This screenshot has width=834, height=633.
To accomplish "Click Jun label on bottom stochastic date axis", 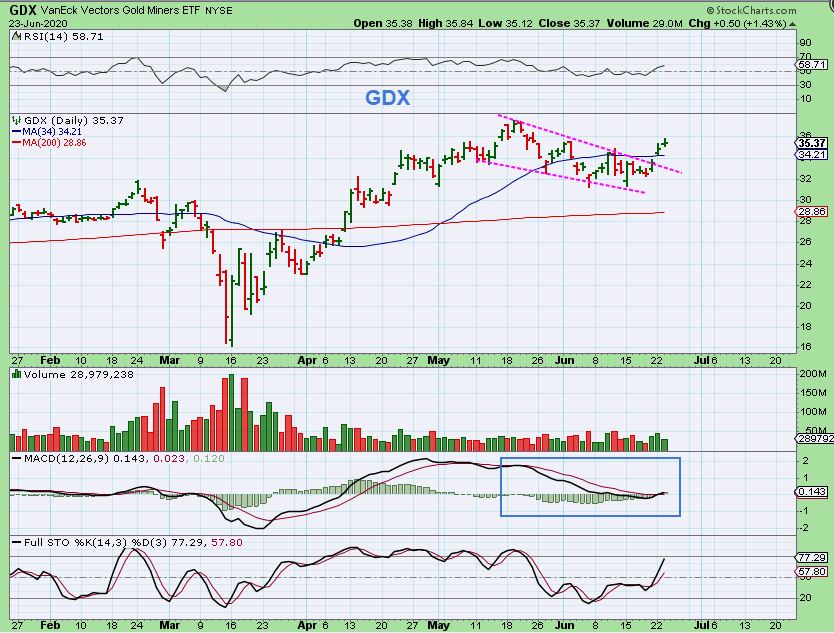I will coord(564,626).
